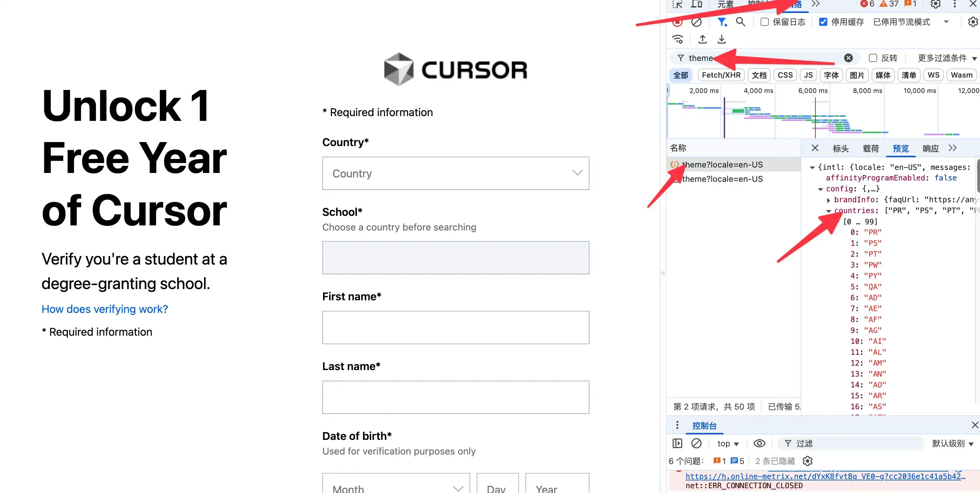Screen dimensions: 980x493
Task: Click the First name input field
Action: coord(455,327)
